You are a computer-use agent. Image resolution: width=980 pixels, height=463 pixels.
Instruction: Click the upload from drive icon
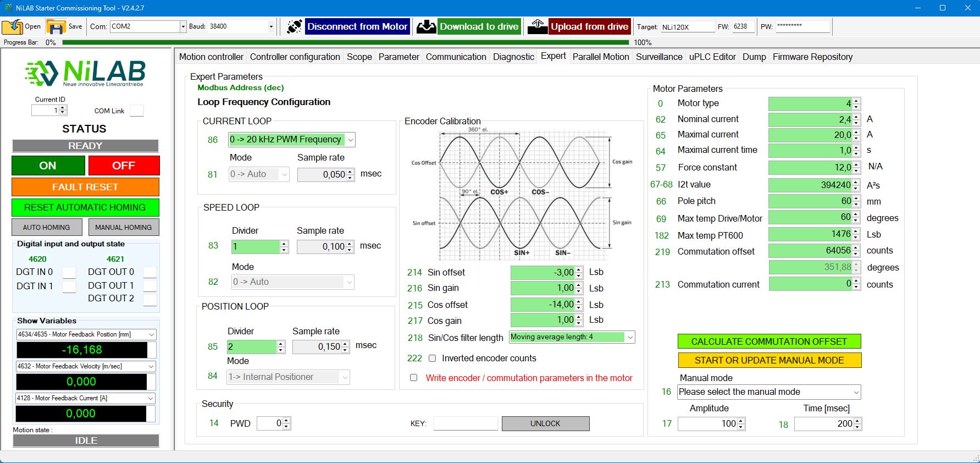[538, 26]
